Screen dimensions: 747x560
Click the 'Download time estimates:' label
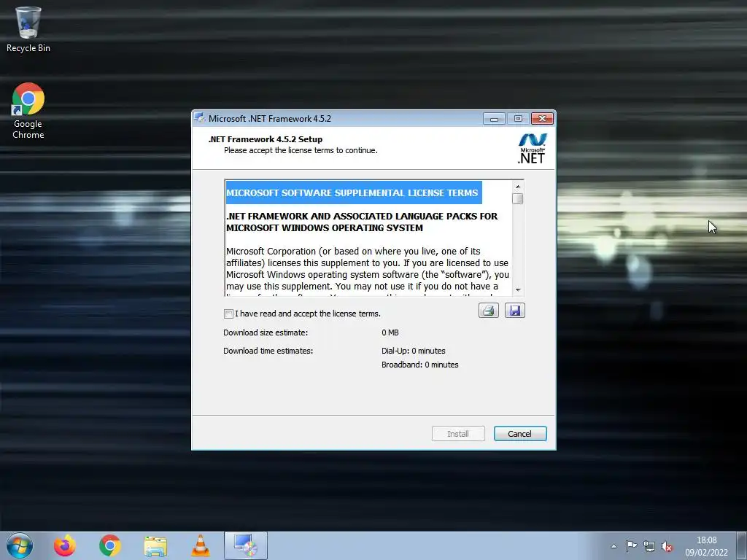tap(268, 351)
